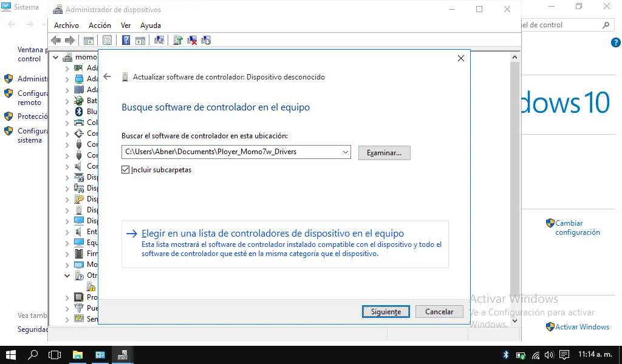The width and height of the screenshot is (622, 364).
Task: Select the Fir row label in device tree
Action: click(x=92, y=254)
